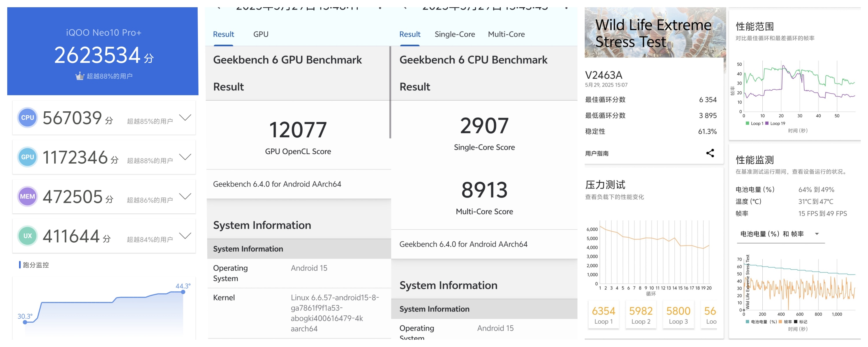Select the Loop 3 score card 5800
The width and height of the screenshot is (868, 347).
tap(678, 315)
